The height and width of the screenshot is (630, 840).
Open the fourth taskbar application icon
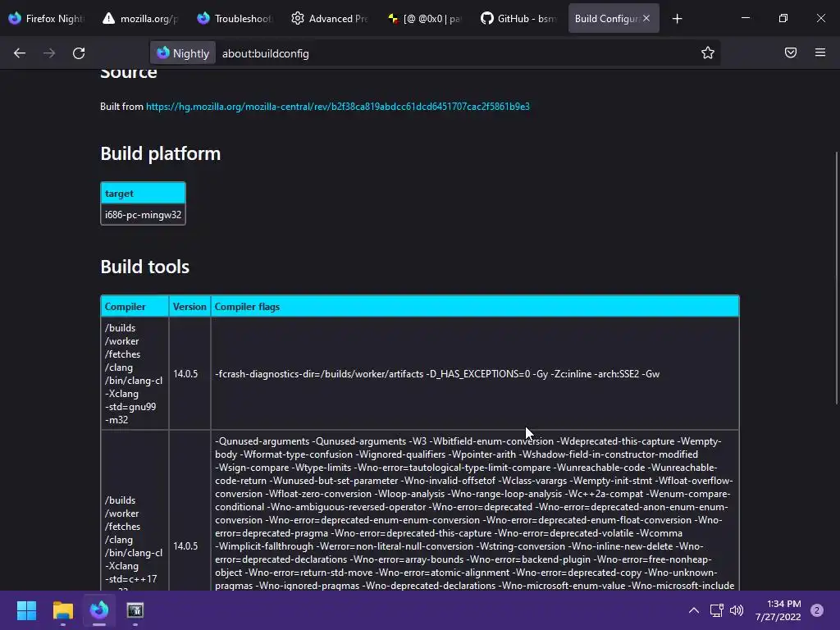tap(135, 610)
